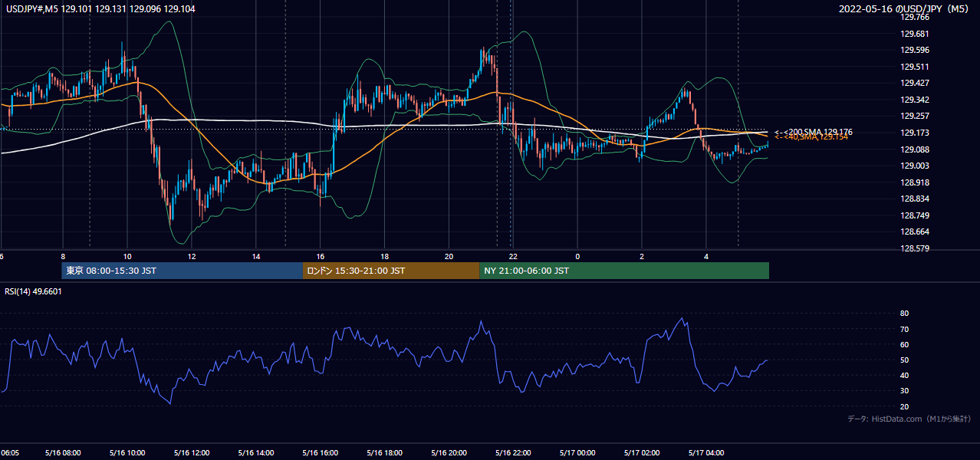The image size is (980, 460).
Task: Click the 2022-05-16 のUSD/JPY (M5) heading
Action: [x=905, y=9]
